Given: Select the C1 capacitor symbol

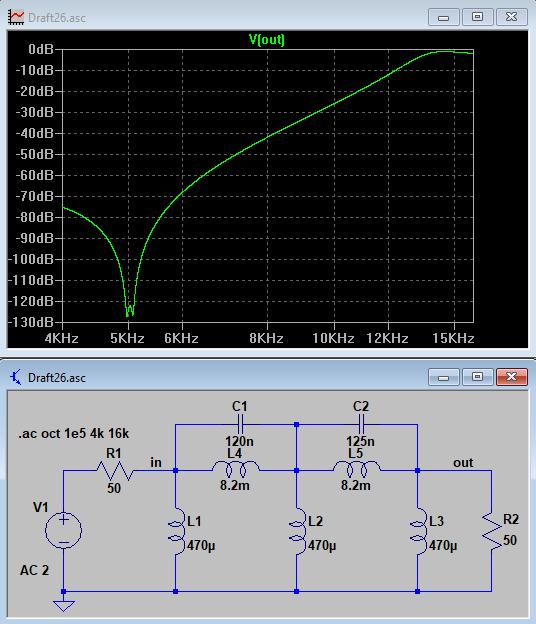Looking at the screenshot, I should [x=240, y=425].
